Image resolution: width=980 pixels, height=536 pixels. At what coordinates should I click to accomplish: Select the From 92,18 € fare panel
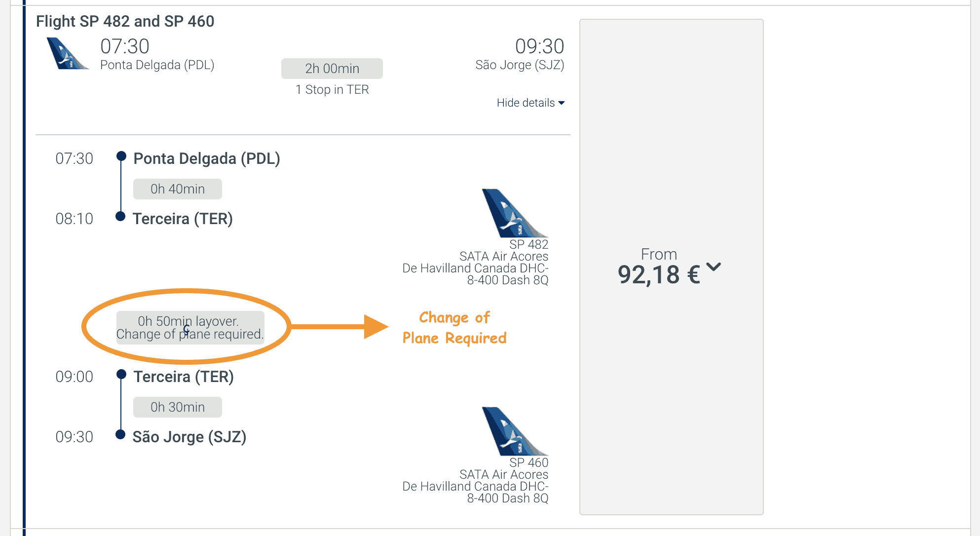coord(671,267)
